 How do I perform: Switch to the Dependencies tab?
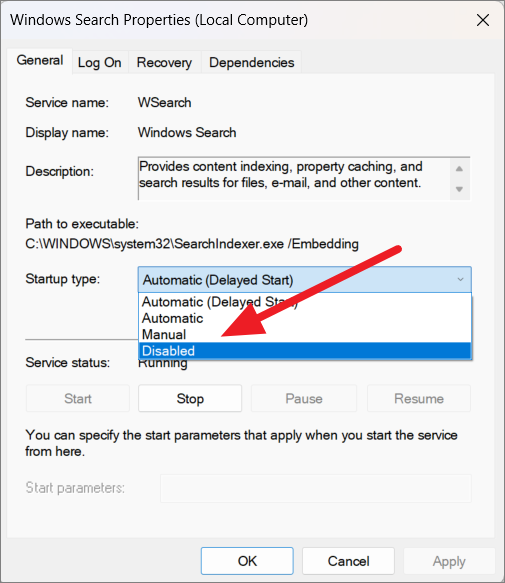coord(251,62)
